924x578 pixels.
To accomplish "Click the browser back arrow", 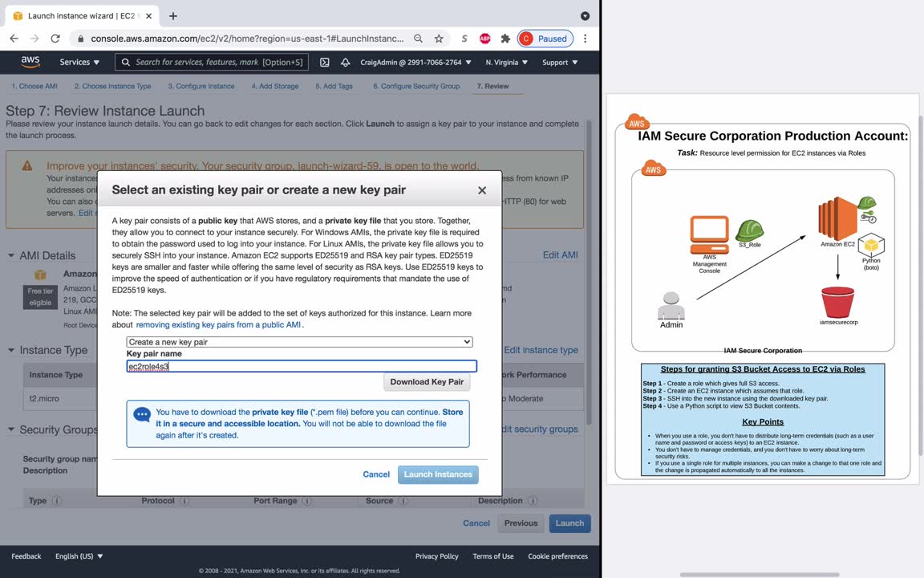I will (x=14, y=39).
